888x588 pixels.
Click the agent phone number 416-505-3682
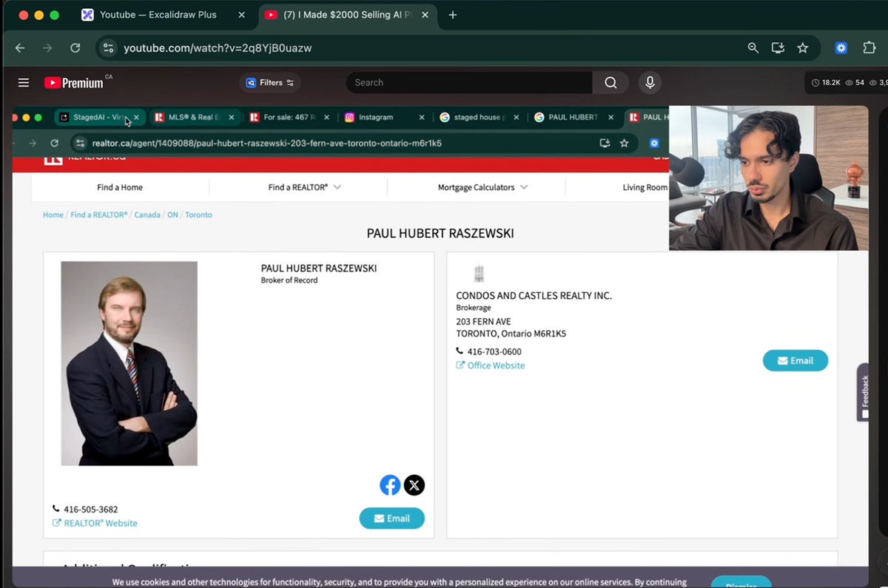click(90, 510)
